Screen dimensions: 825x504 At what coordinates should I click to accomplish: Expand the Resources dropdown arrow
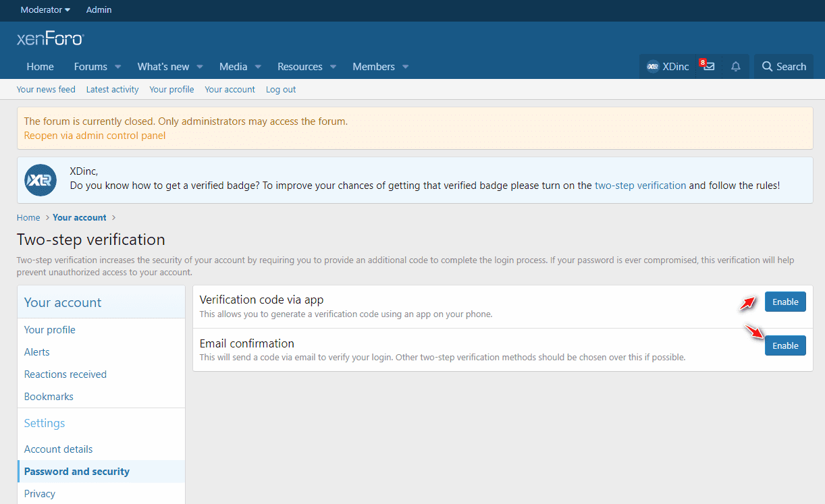(x=334, y=67)
